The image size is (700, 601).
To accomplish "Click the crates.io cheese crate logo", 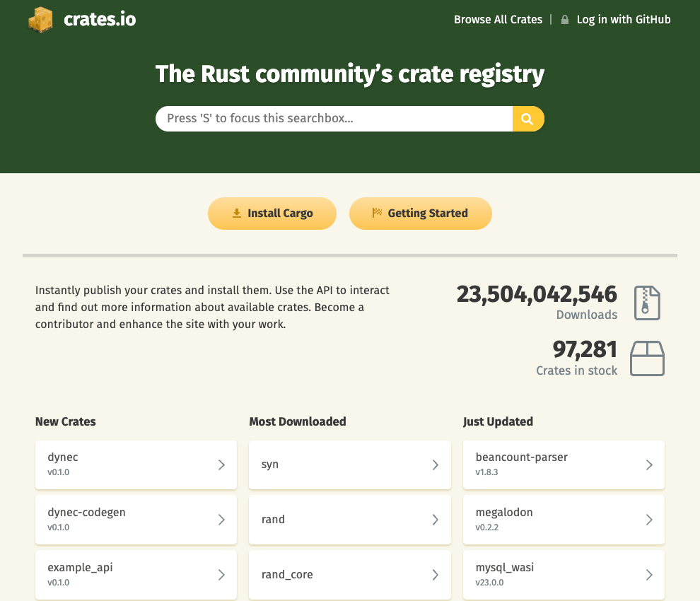I will click(x=40, y=20).
